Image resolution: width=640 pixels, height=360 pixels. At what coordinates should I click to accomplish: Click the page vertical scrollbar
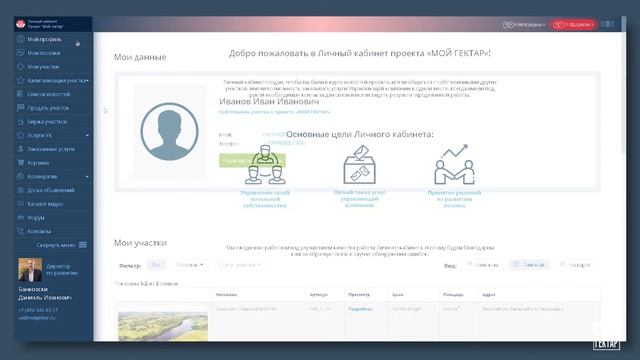coord(623,86)
